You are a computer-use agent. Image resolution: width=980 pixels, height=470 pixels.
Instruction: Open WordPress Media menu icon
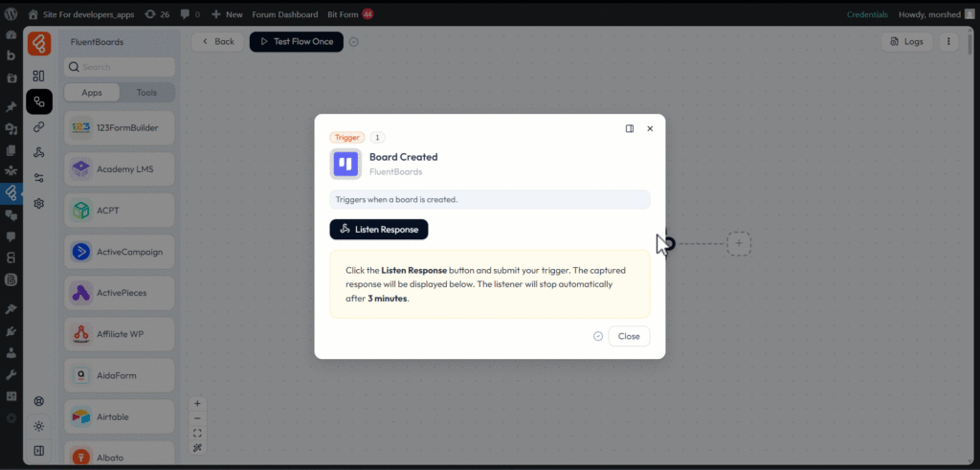pyautogui.click(x=11, y=129)
